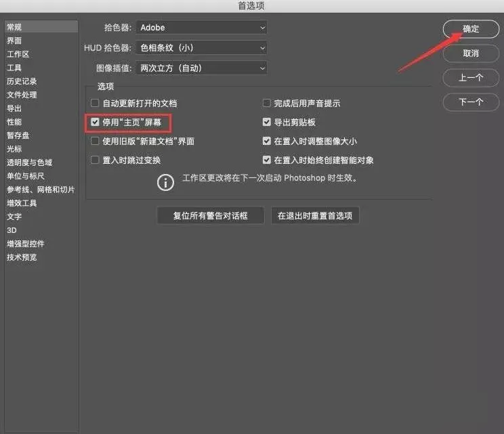Enable 使用旧版“新建文档”界面 checkbox
The height and width of the screenshot is (434, 504).
tap(95, 141)
